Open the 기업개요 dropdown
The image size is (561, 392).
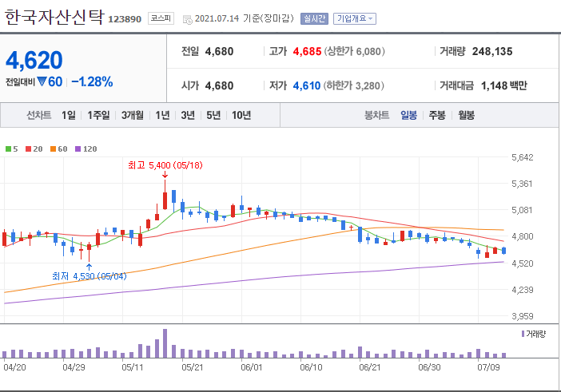click(x=355, y=18)
